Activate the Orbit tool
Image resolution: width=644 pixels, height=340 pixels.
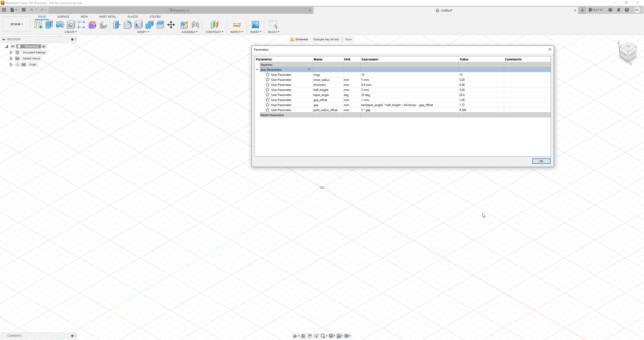pyautogui.click(x=295, y=336)
